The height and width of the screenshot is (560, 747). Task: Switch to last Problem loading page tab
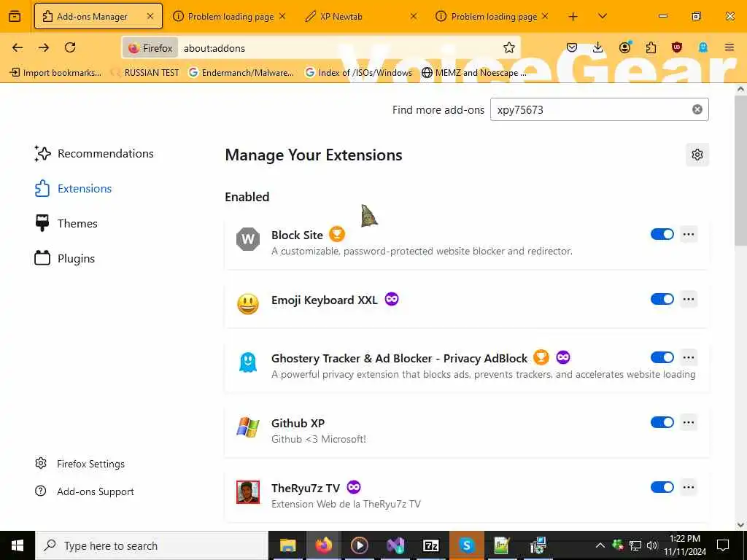(492, 17)
